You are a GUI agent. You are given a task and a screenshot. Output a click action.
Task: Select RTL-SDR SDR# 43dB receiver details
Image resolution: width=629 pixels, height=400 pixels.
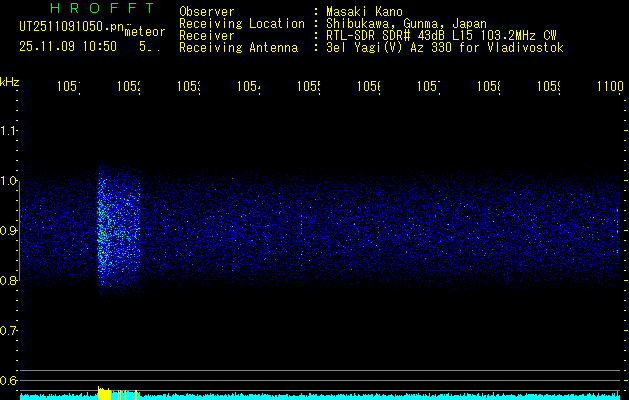[x=441, y=36]
